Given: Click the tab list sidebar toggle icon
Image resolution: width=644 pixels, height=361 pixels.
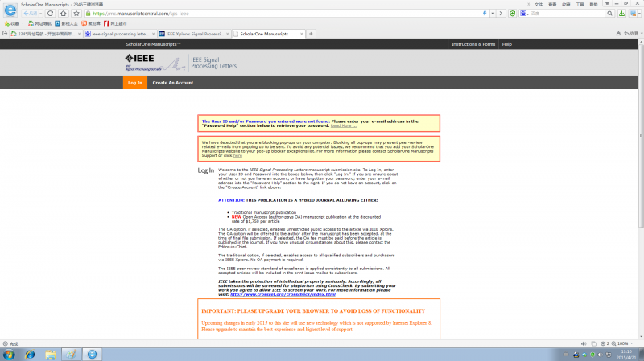Looking at the screenshot, I should (5, 34).
